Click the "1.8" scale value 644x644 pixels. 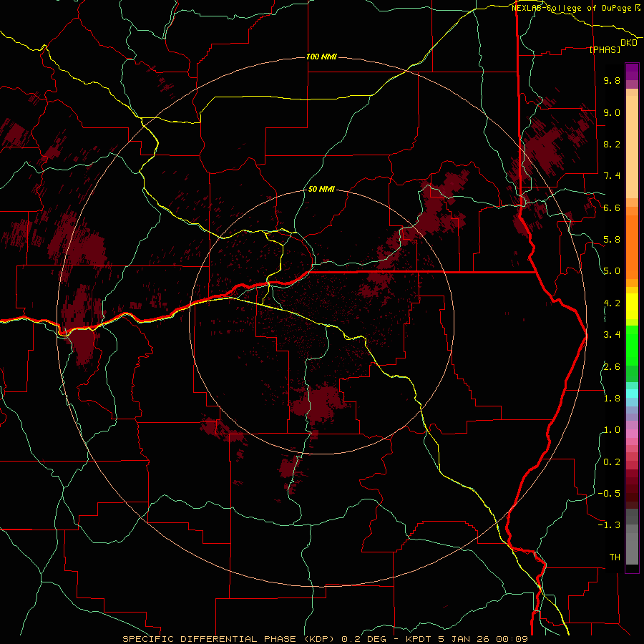[x=612, y=399]
